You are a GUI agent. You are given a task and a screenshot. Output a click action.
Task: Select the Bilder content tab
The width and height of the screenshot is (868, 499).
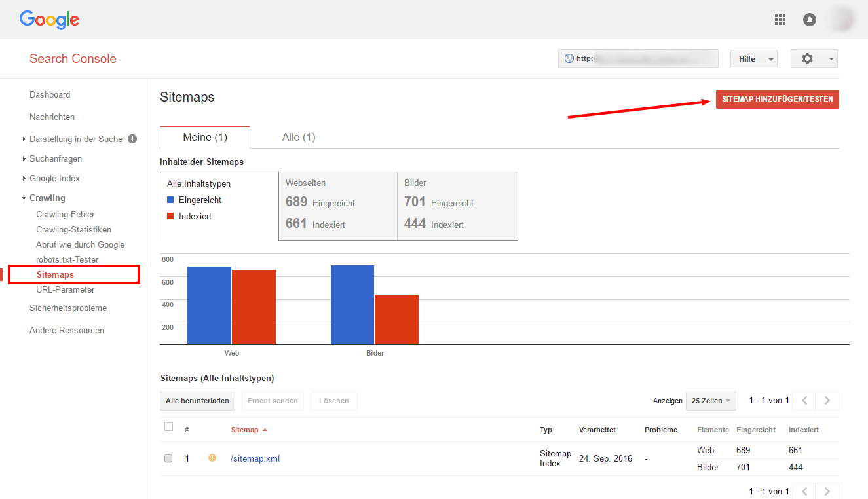(457, 206)
